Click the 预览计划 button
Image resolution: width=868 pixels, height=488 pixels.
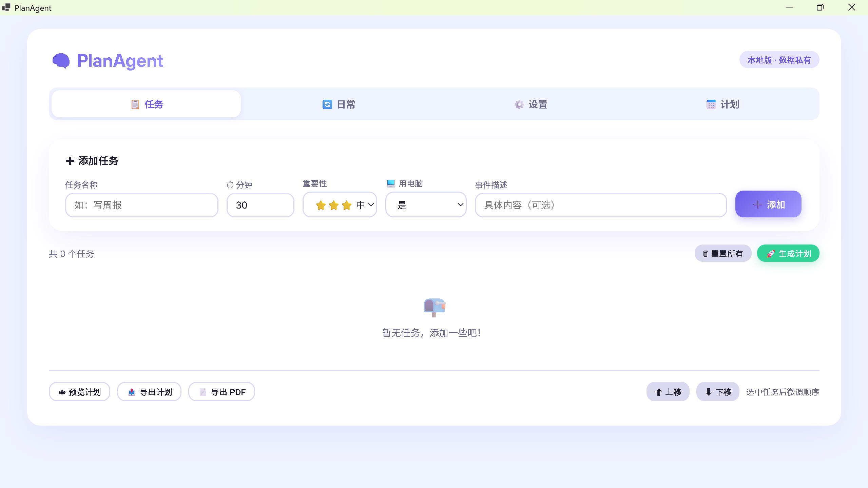(79, 392)
